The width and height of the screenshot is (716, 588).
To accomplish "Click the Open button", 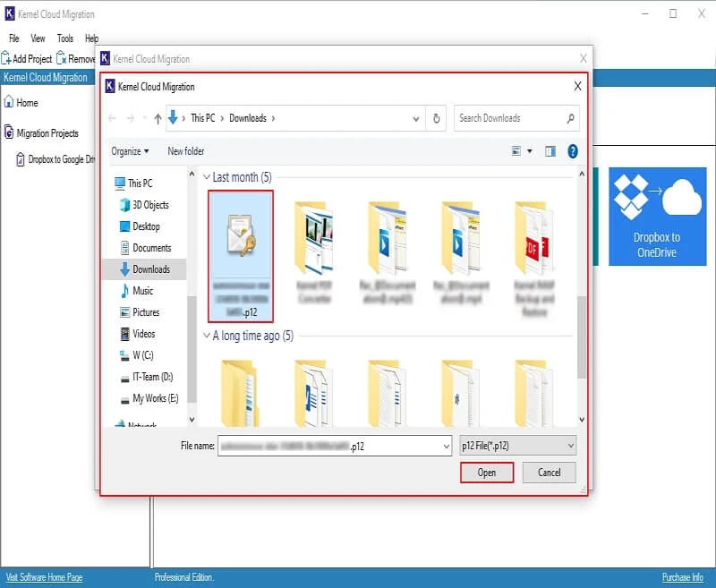I will tap(487, 473).
